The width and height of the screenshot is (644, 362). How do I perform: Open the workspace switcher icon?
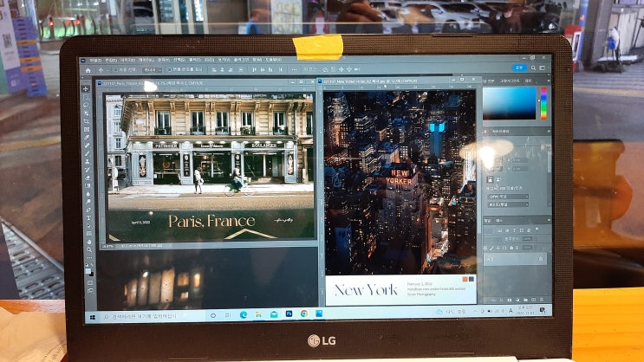(x=542, y=68)
